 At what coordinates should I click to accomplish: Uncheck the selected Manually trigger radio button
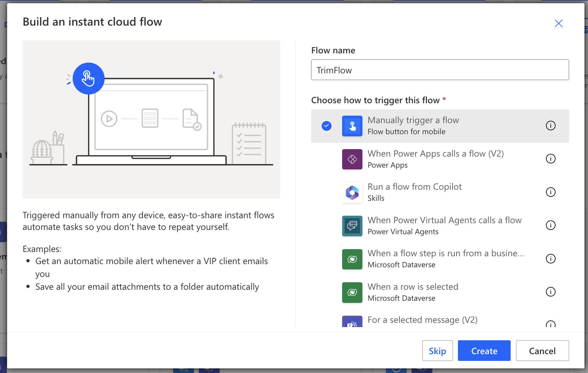click(326, 126)
